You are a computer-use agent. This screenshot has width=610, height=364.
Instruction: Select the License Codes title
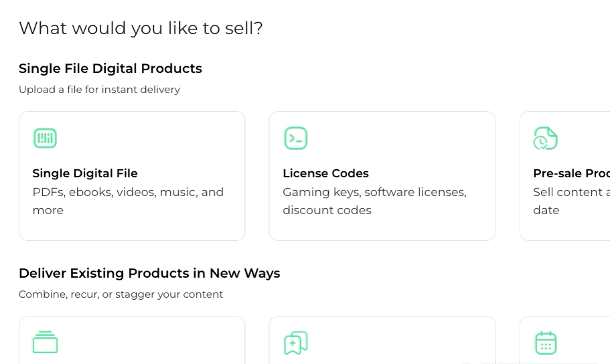coord(325,173)
